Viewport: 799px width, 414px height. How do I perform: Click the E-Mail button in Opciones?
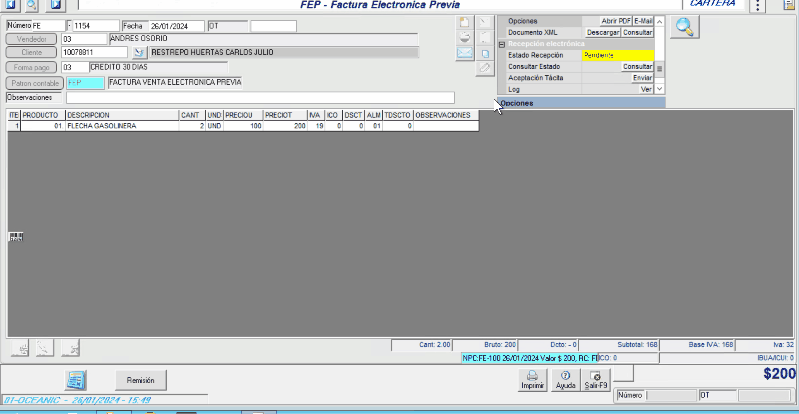tap(643, 21)
